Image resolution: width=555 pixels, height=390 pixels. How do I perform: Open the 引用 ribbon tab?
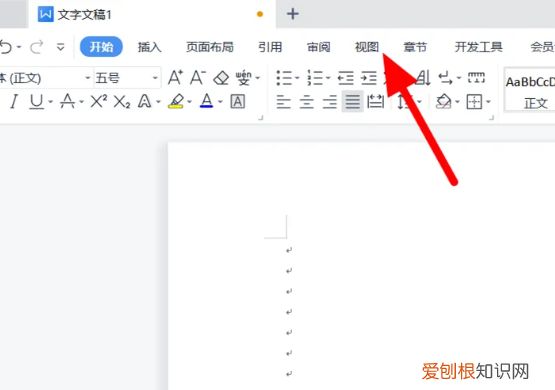270,47
